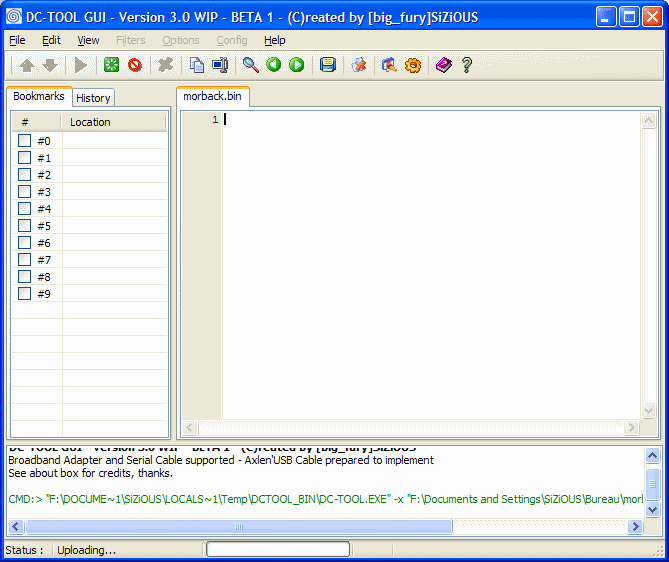Click the gray play/execute toolbar icon
669x562 pixels.
(80, 65)
